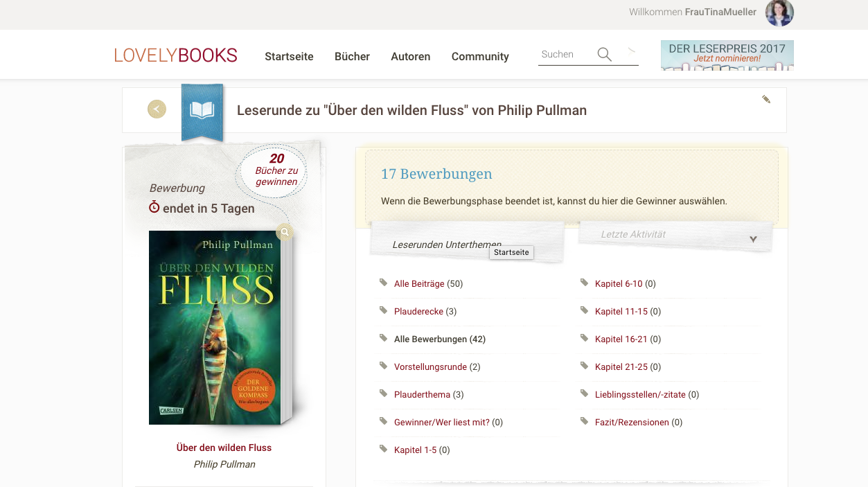
Task: Click the round back arrow button
Action: [x=157, y=109]
